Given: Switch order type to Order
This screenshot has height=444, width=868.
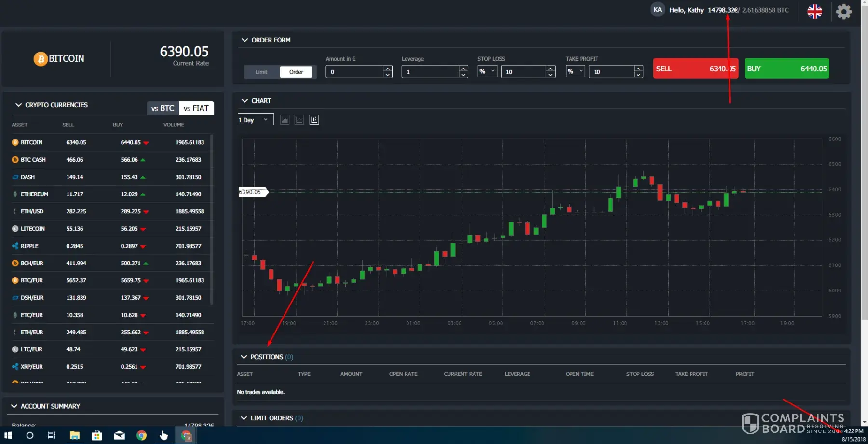Looking at the screenshot, I should 296,72.
